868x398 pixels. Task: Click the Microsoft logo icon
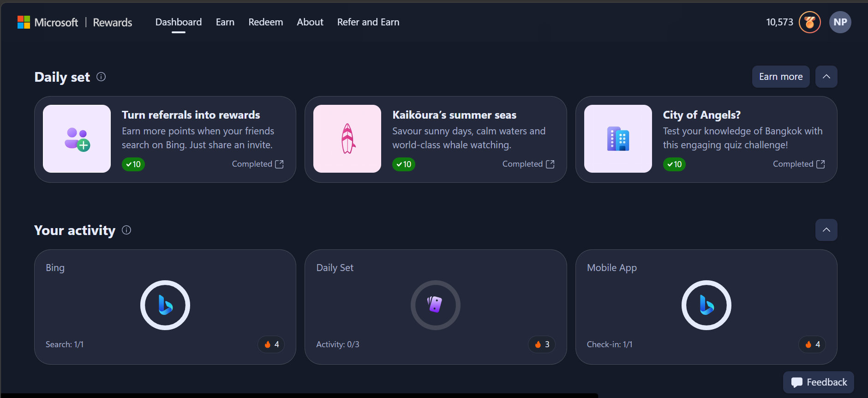coord(24,22)
